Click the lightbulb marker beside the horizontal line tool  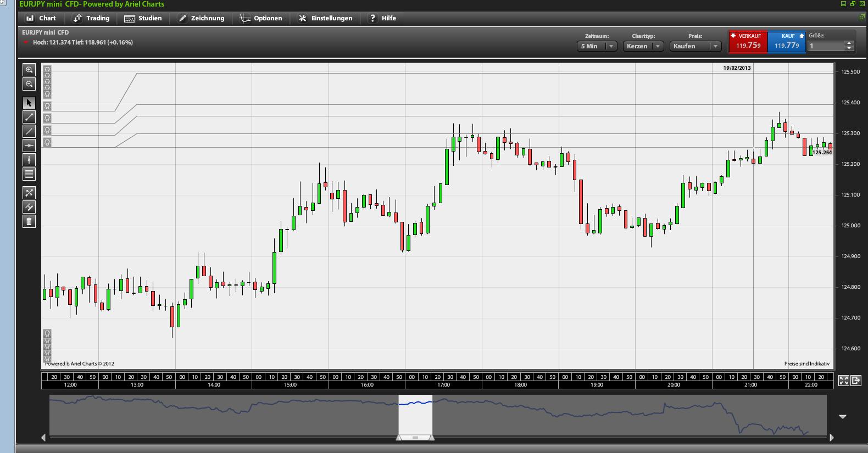[47, 142]
